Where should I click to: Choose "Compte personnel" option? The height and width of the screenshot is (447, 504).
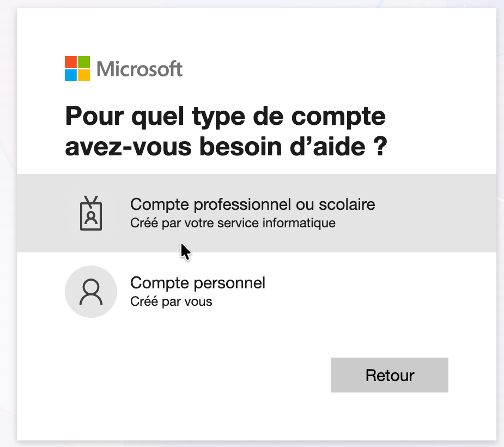(198, 283)
